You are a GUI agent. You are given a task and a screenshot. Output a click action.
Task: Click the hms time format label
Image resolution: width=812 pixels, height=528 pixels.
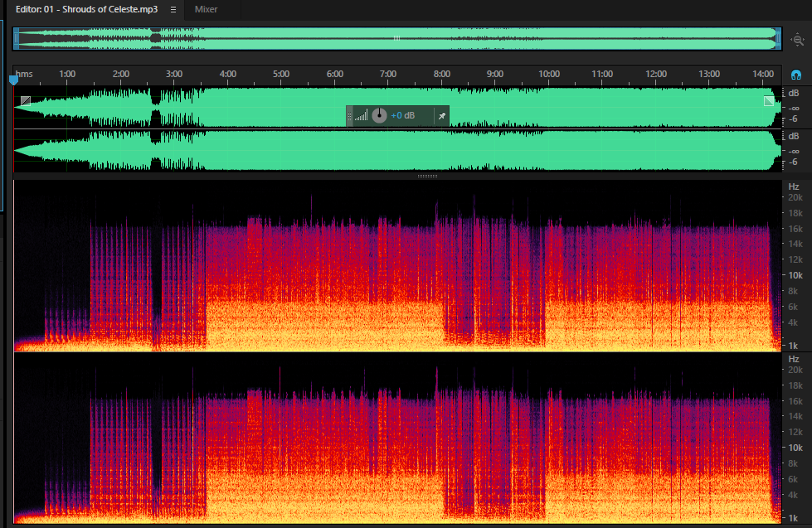pos(24,74)
